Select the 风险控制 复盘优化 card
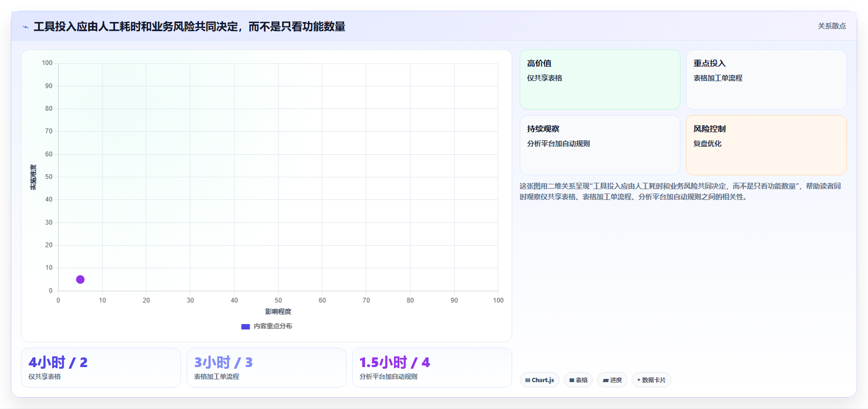Screen dimensions: 868x409 pos(766,145)
